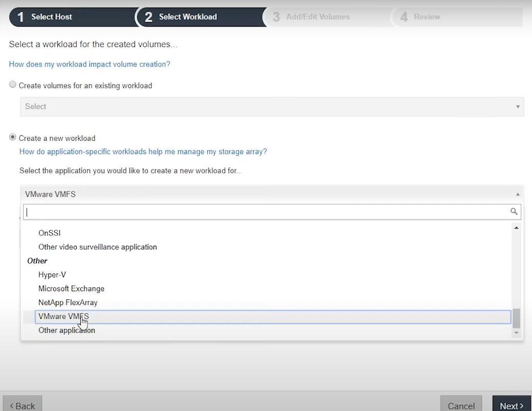This screenshot has width=532, height=411.
Task: Open 'How does my workload impact volume creation?' link
Action: [x=90, y=64]
